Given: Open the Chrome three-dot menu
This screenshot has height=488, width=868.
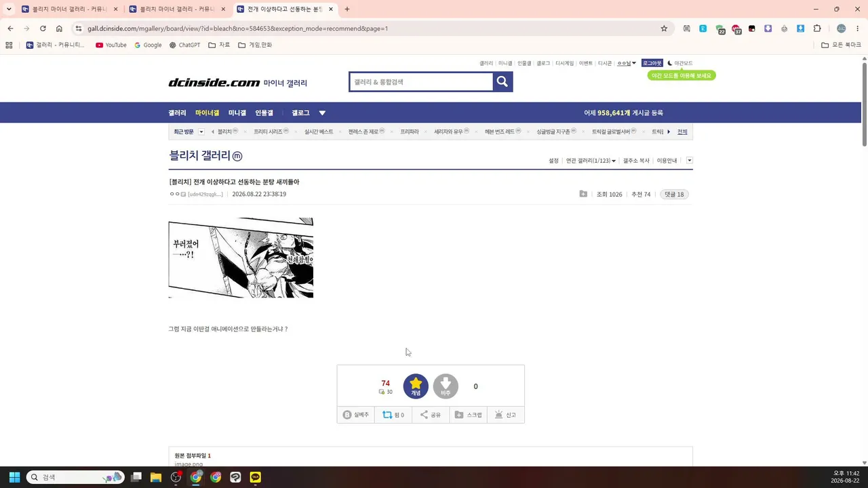Looking at the screenshot, I should (858, 28).
